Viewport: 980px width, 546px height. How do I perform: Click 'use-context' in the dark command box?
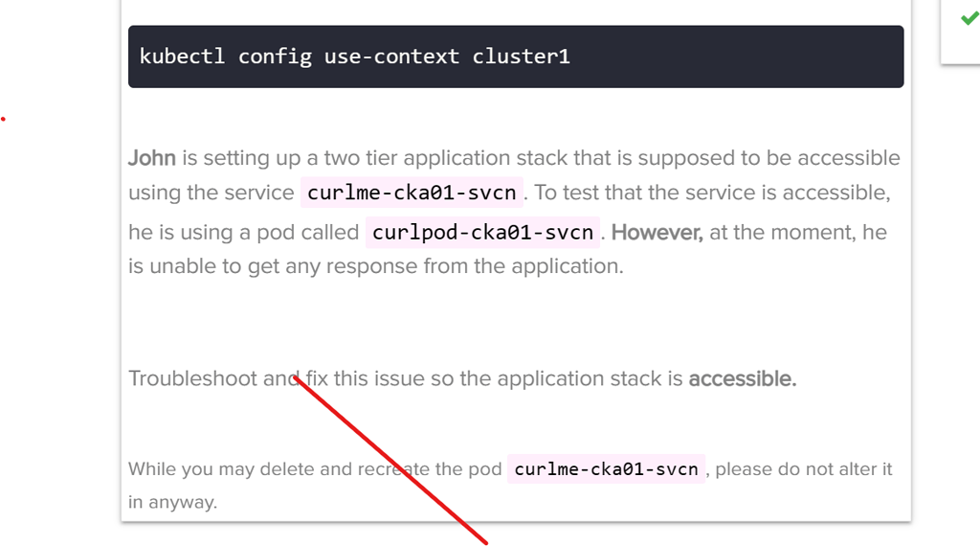391,57
